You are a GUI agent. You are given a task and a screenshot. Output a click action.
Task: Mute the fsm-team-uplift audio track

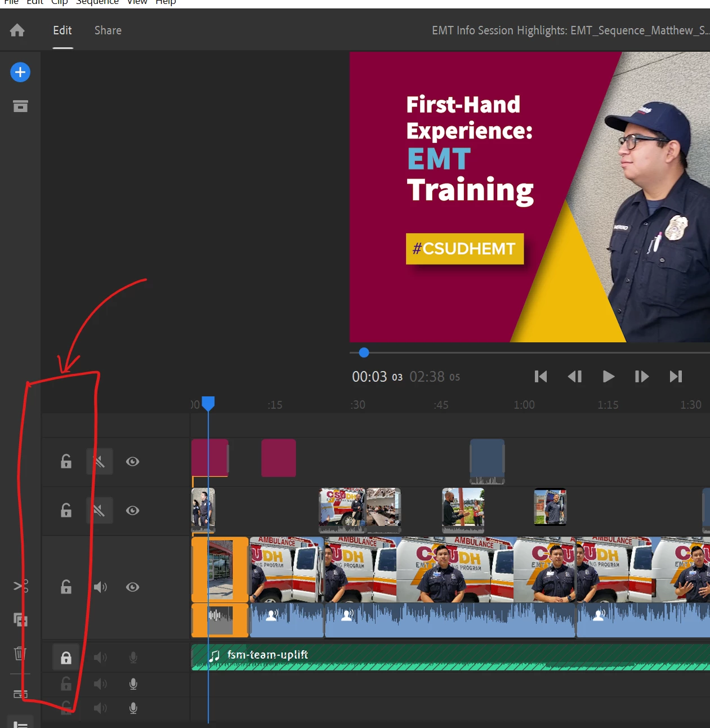tap(100, 658)
